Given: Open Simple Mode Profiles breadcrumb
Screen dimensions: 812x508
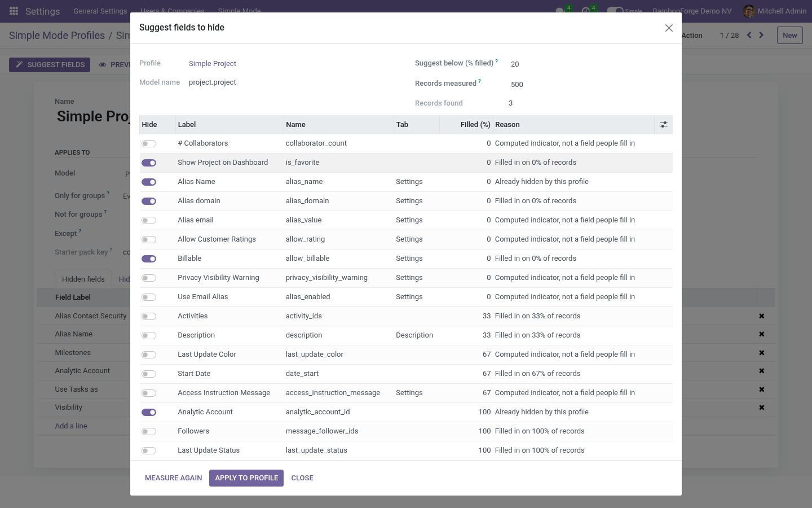Looking at the screenshot, I should (x=57, y=36).
